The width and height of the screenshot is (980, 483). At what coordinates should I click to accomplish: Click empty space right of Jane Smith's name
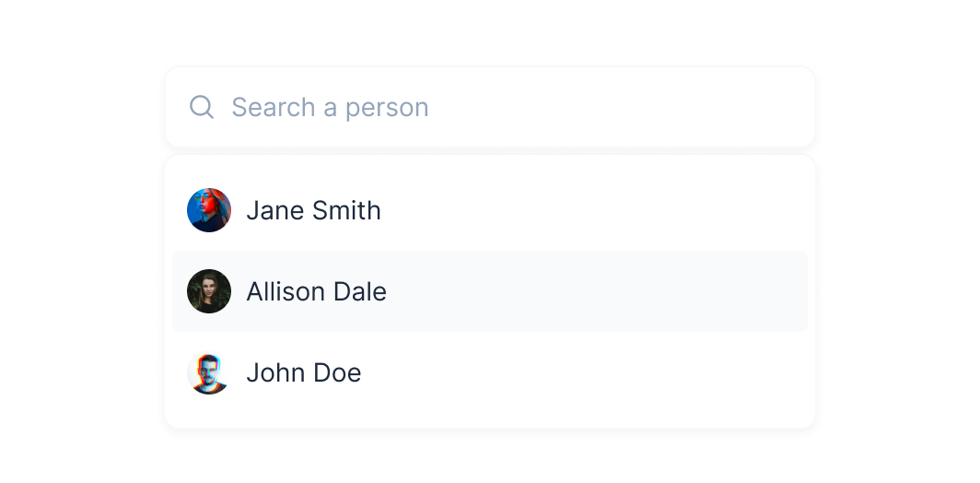tap(599, 210)
